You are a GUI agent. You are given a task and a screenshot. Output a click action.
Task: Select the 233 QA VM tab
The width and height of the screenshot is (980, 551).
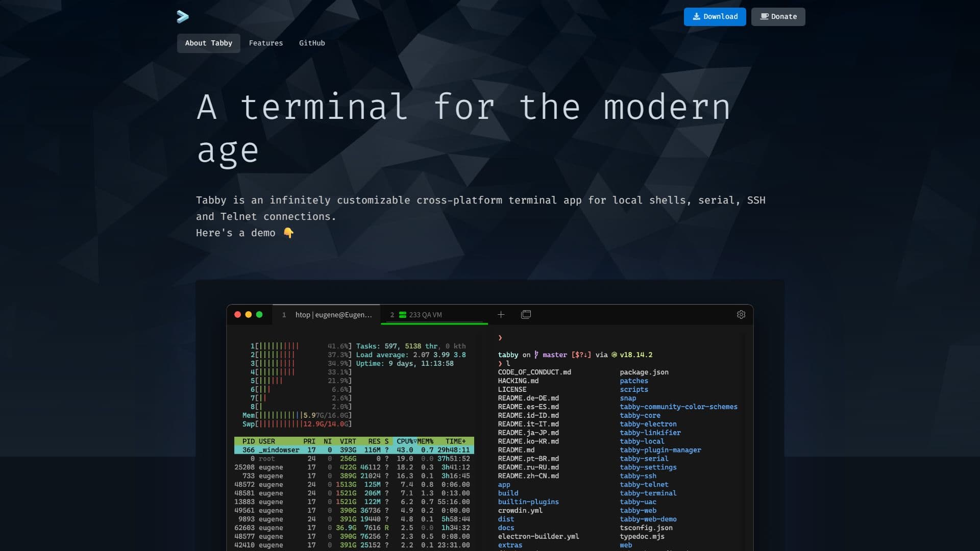(434, 315)
